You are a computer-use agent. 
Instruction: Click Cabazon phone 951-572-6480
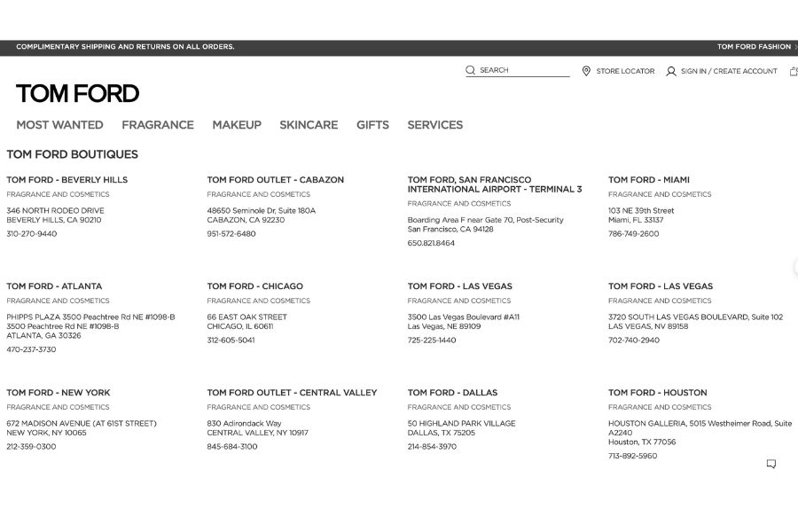pos(231,234)
